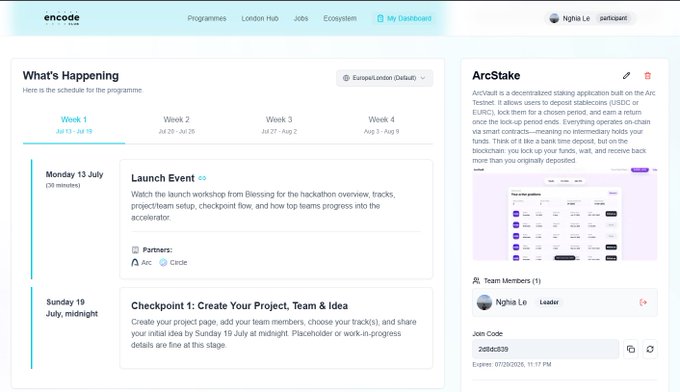Screen dimensions: 680x392
Task: Click the Arc partner name
Action: pos(147,262)
